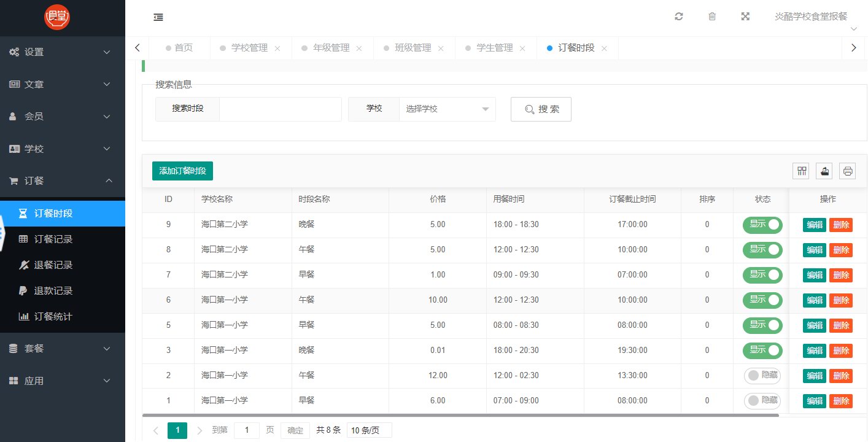Click the 搜索时段 input field
The image size is (868, 442).
(x=280, y=109)
